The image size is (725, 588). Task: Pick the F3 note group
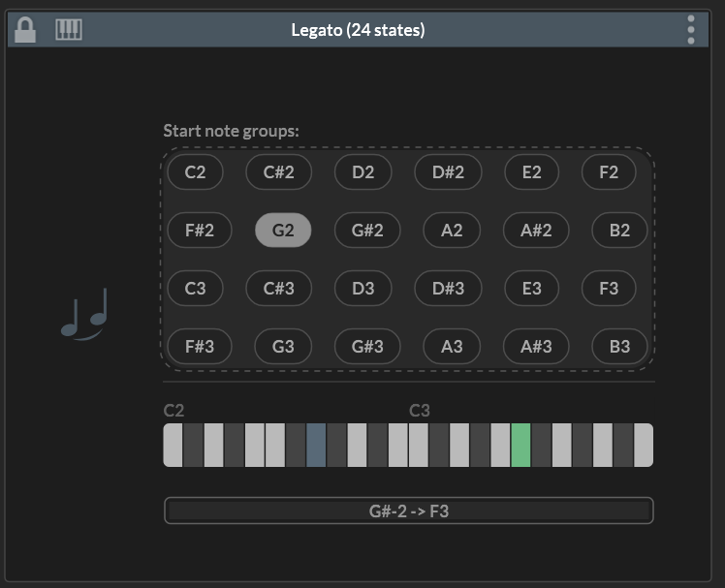click(609, 289)
